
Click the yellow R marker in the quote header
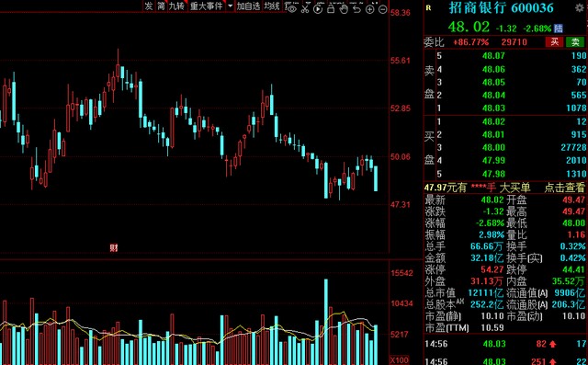tap(428, 7)
